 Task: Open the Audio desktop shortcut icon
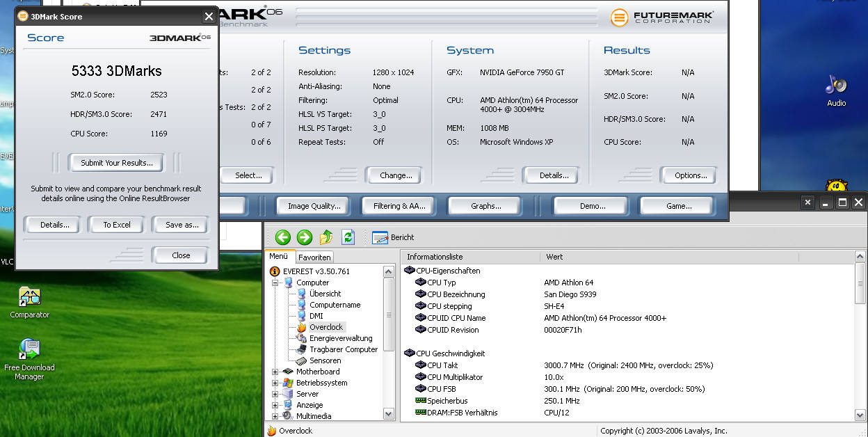pyautogui.click(x=836, y=85)
